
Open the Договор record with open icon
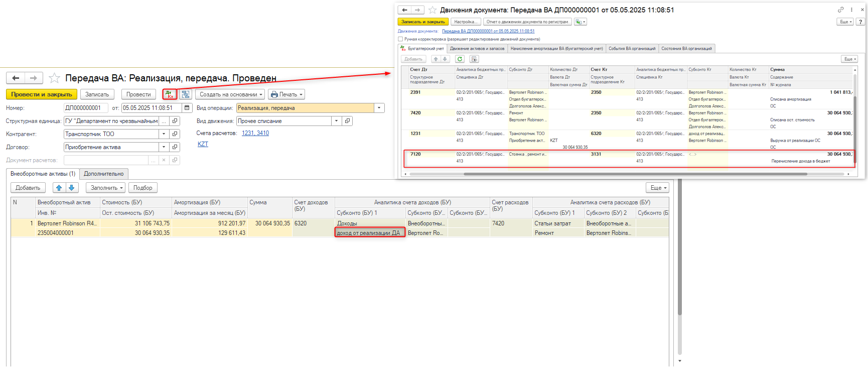tap(175, 147)
